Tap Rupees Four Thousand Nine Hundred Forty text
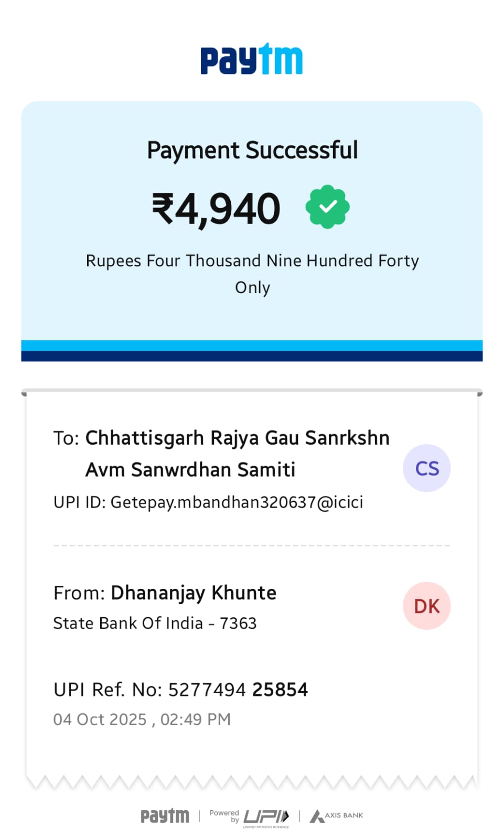This screenshot has height=839, width=504. (x=252, y=261)
